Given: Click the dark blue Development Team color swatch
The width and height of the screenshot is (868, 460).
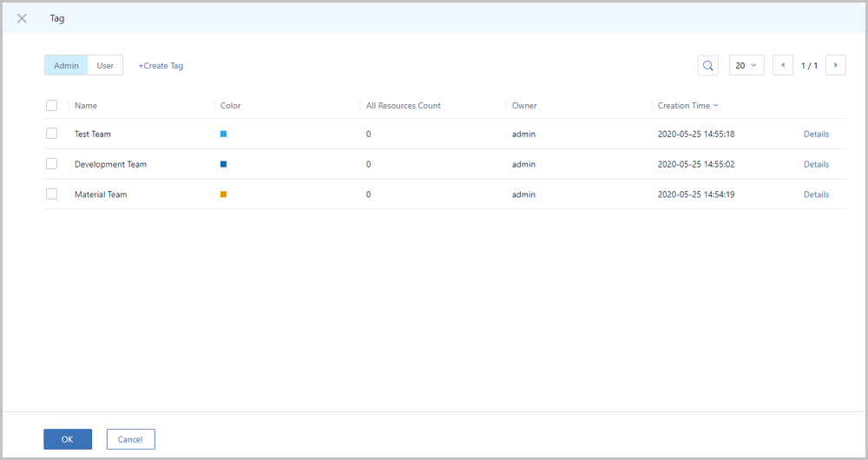Looking at the screenshot, I should point(224,164).
